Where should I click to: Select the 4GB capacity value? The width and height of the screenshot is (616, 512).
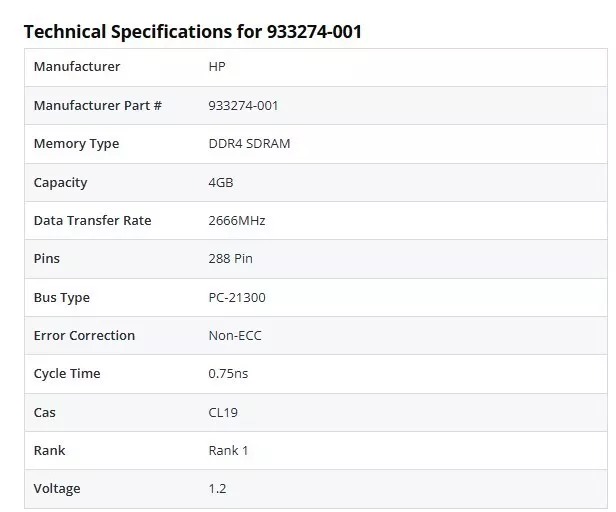pyautogui.click(x=221, y=182)
